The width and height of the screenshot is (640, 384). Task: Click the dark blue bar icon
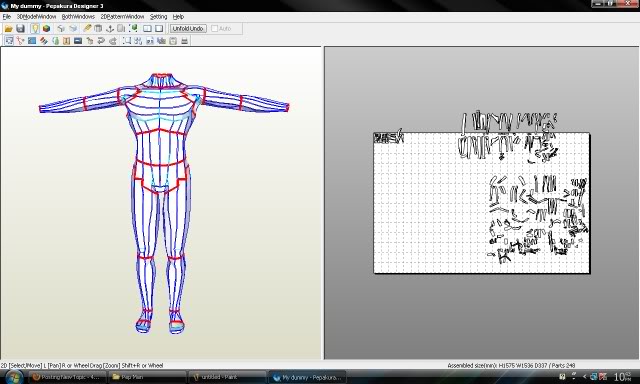pyautogui.click(x=78, y=41)
